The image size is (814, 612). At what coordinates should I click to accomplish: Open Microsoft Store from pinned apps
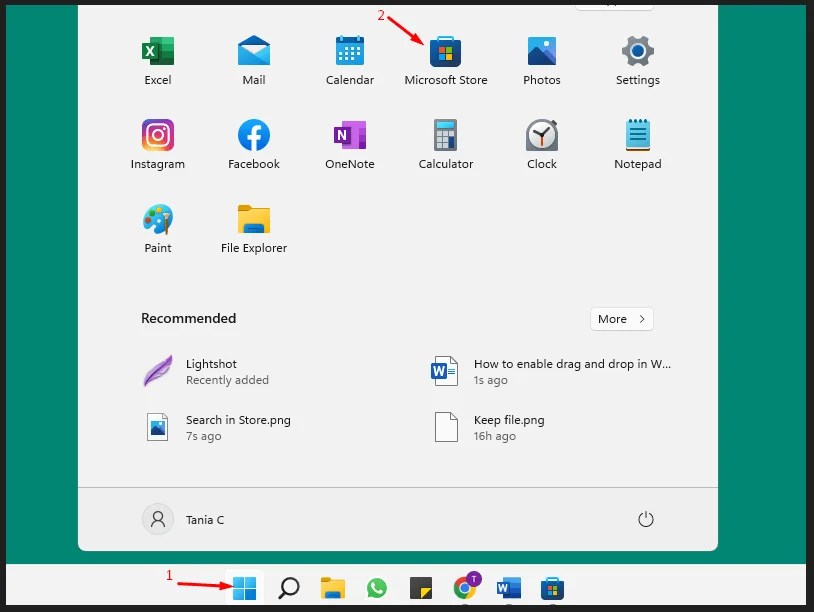[445, 60]
